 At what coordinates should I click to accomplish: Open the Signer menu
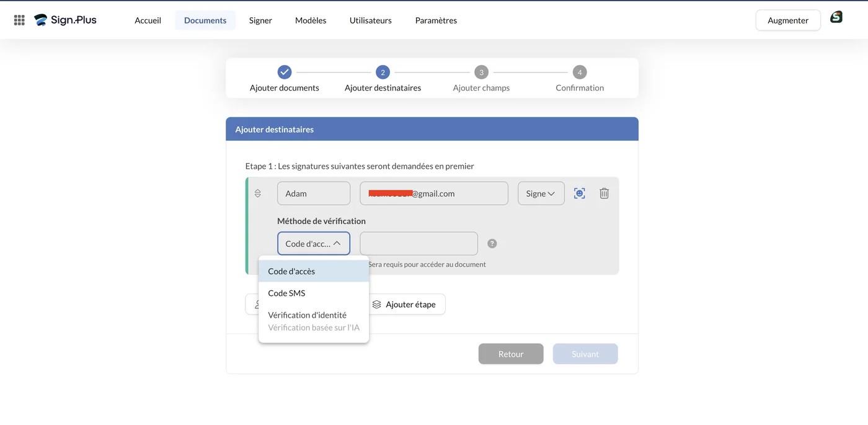260,20
